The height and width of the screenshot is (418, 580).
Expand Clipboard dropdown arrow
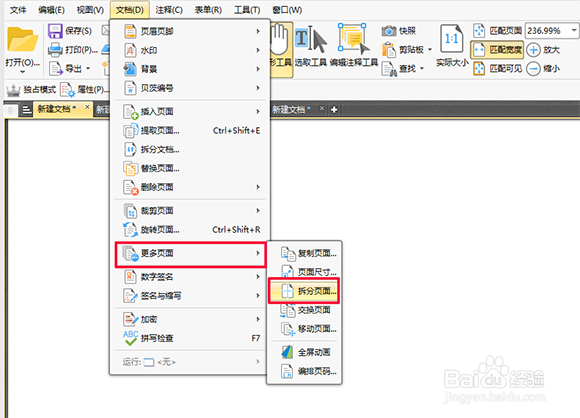pyautogui.click(x=430, y=49)
